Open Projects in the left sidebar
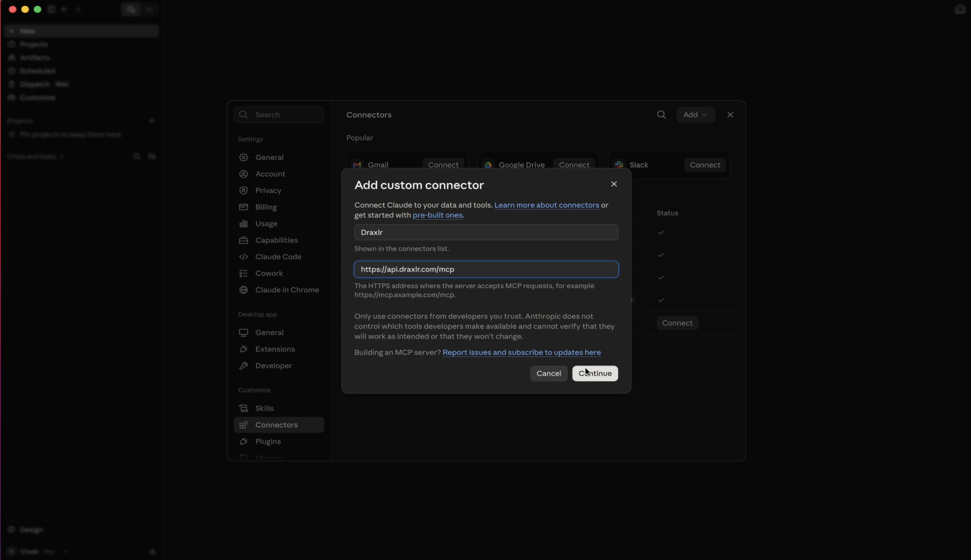The image size is (971, 560). click(x=81, y=44)
